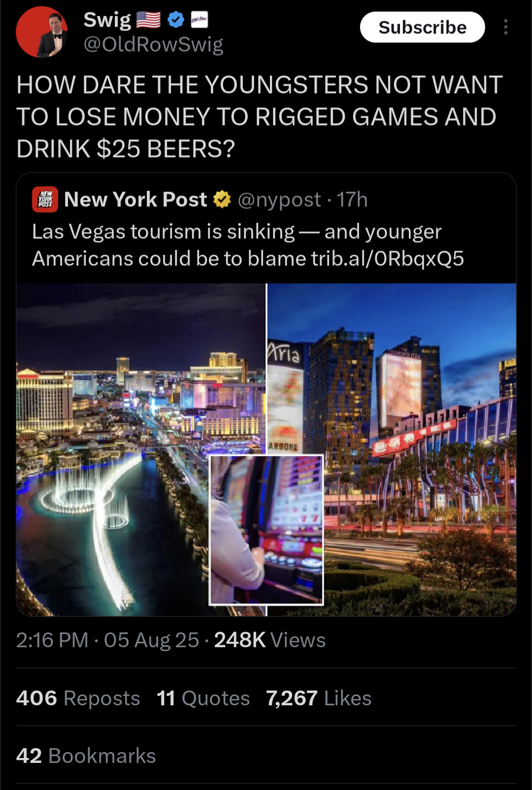Viewport: 532px width, 790px height.
Task: Open the three-dot more options menu
Action: [505, 27]
